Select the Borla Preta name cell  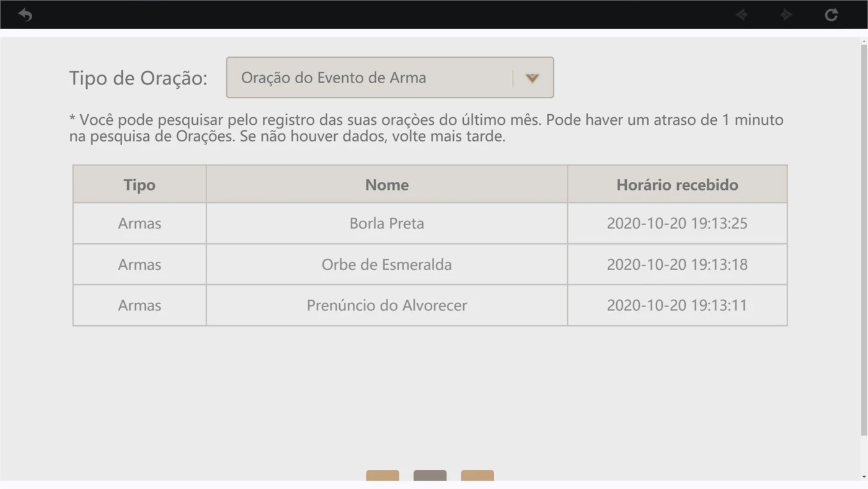click(387, 223)
